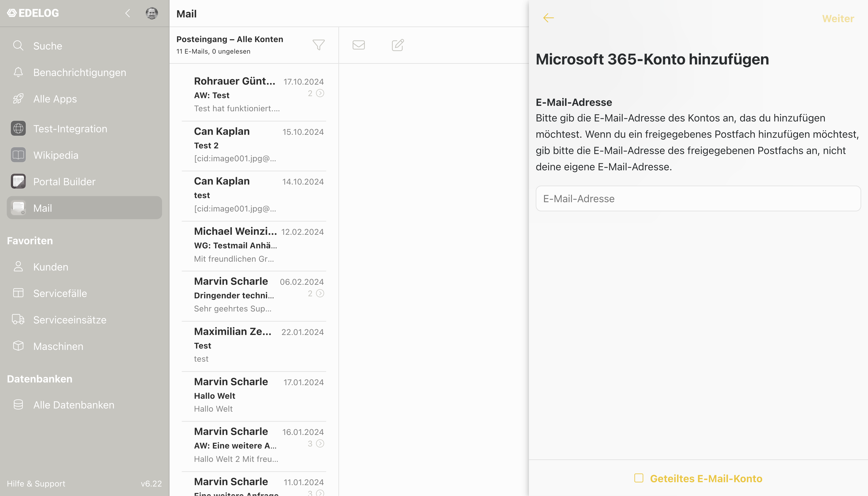Open Suche in the sidebar
The width and height of the screenshot is (868, 496).
tap(84, 46)
